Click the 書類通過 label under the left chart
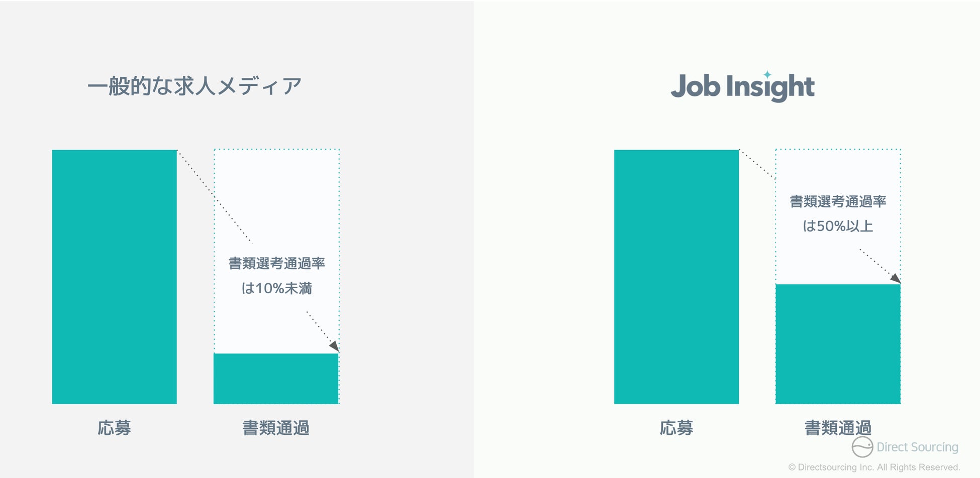 point(276,428)
